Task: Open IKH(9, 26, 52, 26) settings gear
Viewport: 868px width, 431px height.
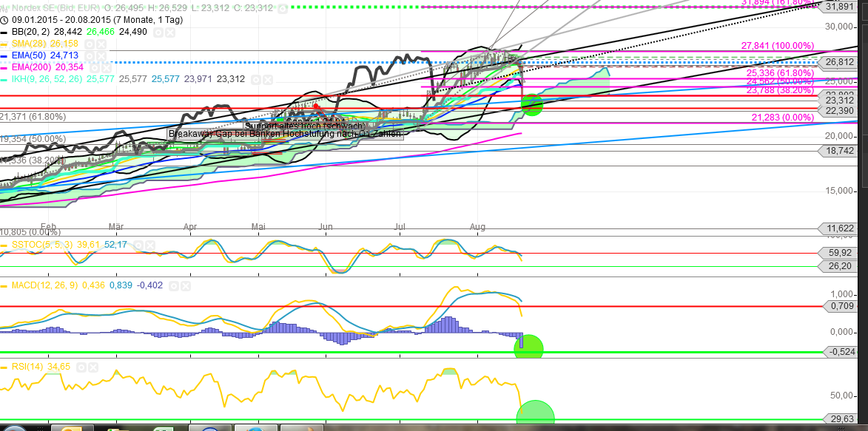Action: coord(255,80)
